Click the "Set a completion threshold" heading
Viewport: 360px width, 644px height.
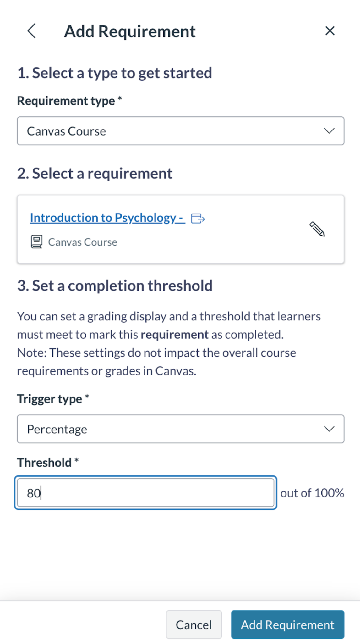(x=115, y=286)
